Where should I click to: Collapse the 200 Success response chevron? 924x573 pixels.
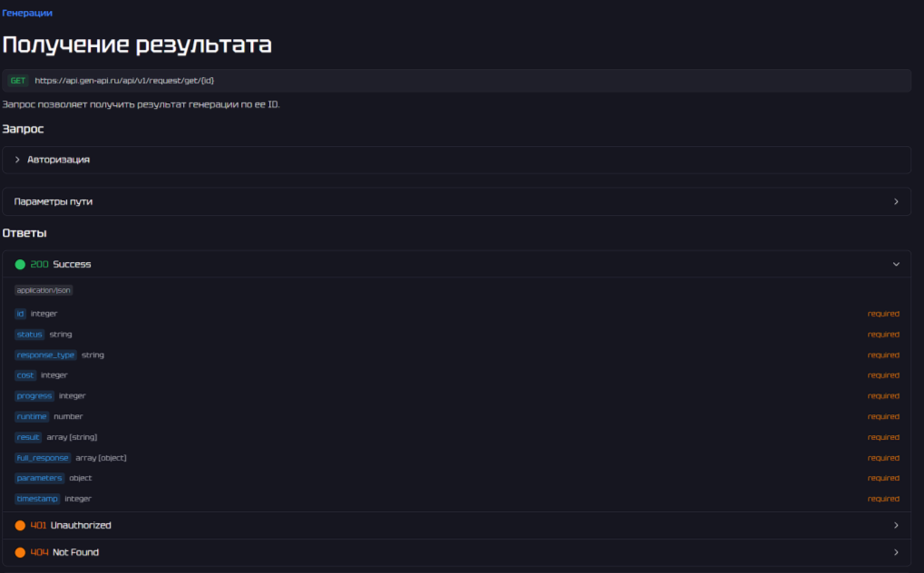point(896,265)
